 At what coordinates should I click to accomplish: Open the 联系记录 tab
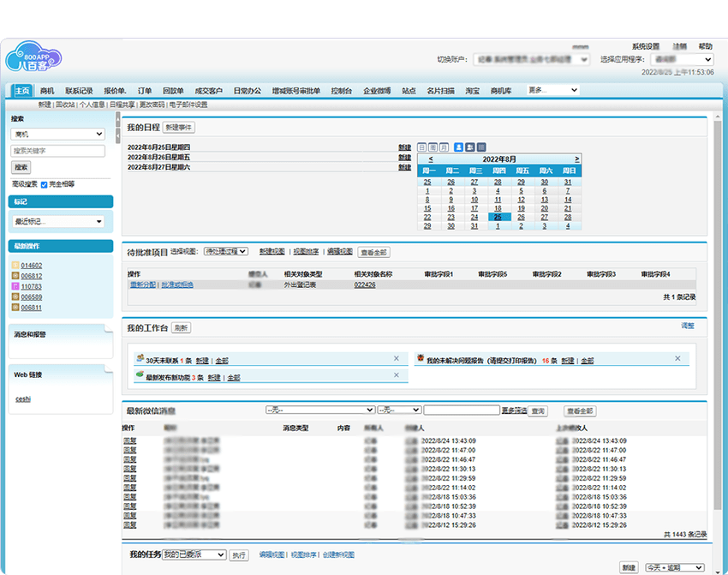pyautogui.click(x=79, y=91)
